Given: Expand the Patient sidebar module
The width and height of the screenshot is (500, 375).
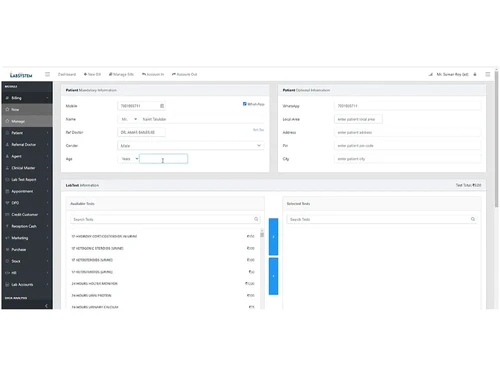Looking at the screenshot, I should point(27,133).
